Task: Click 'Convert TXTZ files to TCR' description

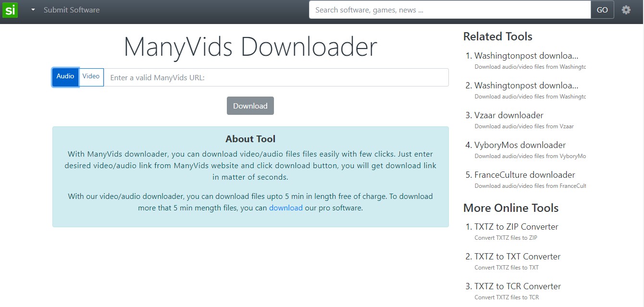Action: (x=507, y=297)
